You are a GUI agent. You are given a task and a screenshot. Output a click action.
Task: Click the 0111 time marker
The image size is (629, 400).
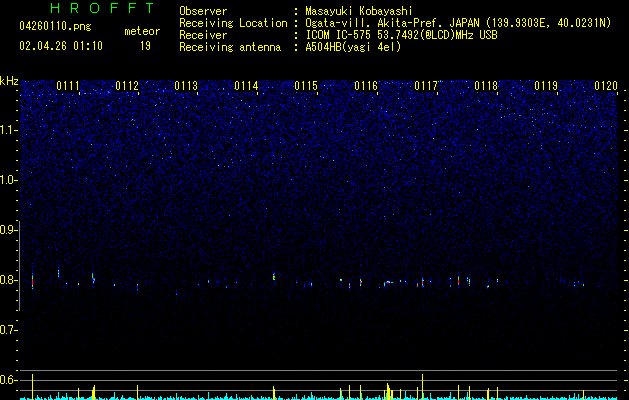pos(68,86)
